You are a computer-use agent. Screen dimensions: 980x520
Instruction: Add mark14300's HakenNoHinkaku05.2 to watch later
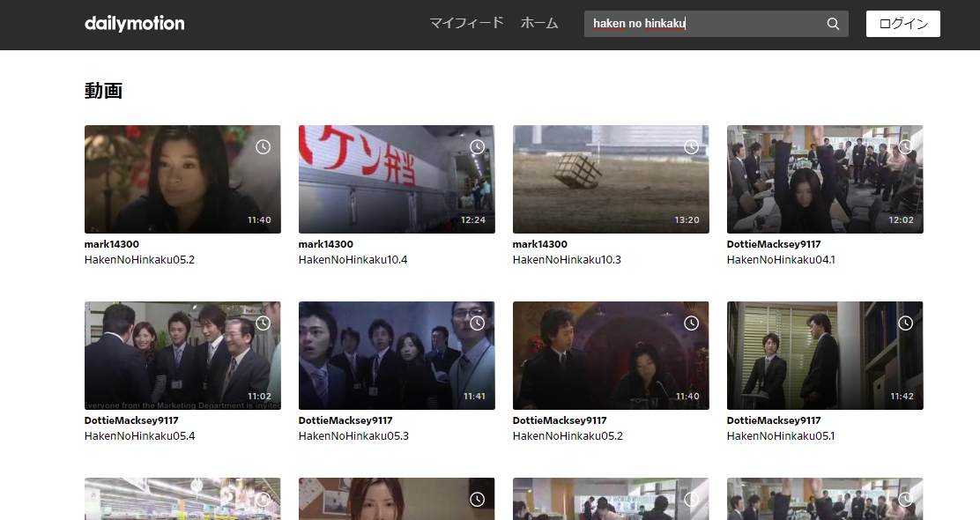(x=264, y=147)
